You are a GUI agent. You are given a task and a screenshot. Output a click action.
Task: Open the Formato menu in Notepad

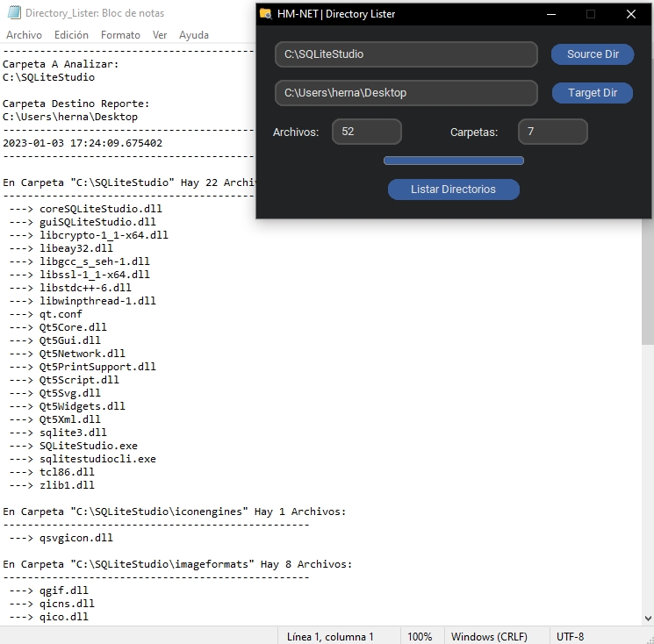click(120, 35)
